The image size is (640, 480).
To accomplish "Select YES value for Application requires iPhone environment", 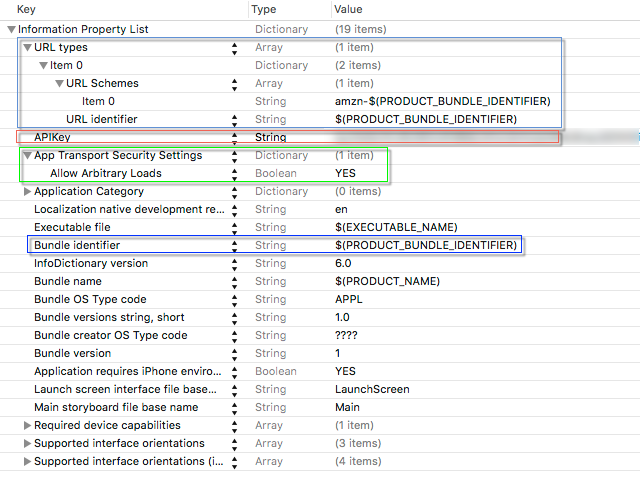I will pyautogui.click(x=345, y=372).
